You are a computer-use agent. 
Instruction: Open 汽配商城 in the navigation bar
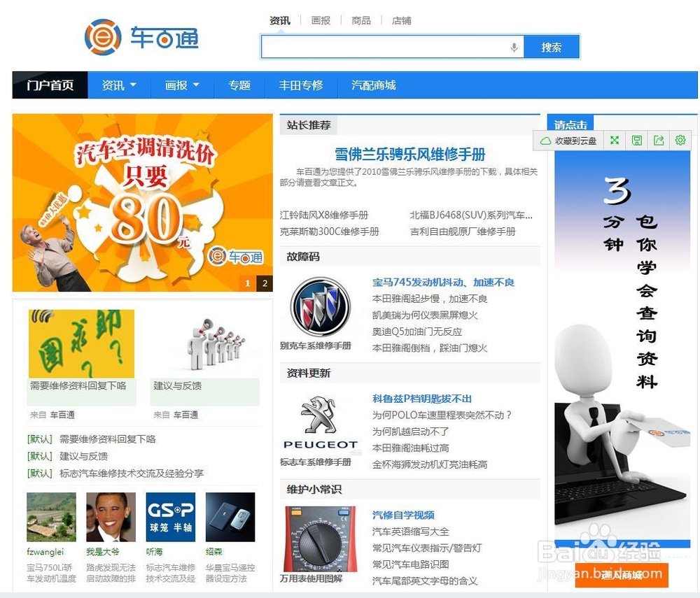click(373, 85)
